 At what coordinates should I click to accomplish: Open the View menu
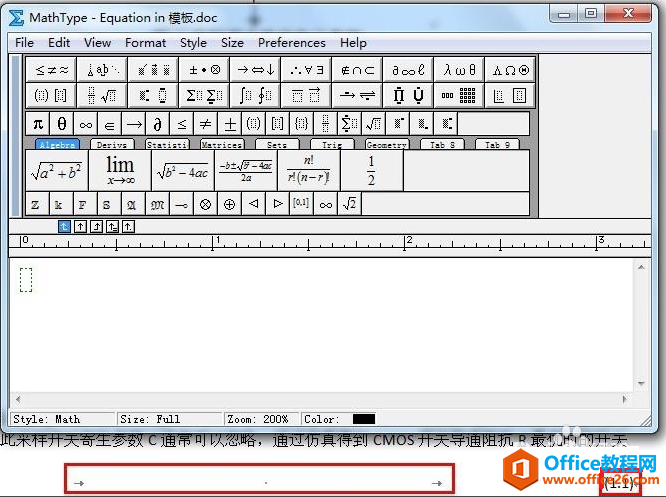tap(98, 43)
